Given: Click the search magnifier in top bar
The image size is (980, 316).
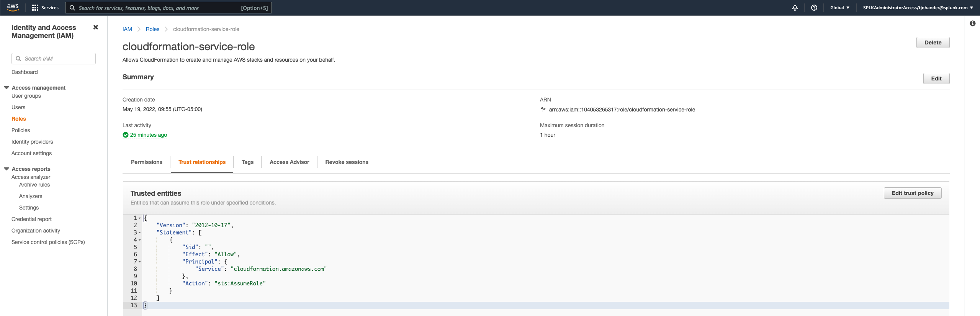Looking at the screenshot, I should [72, 8].
